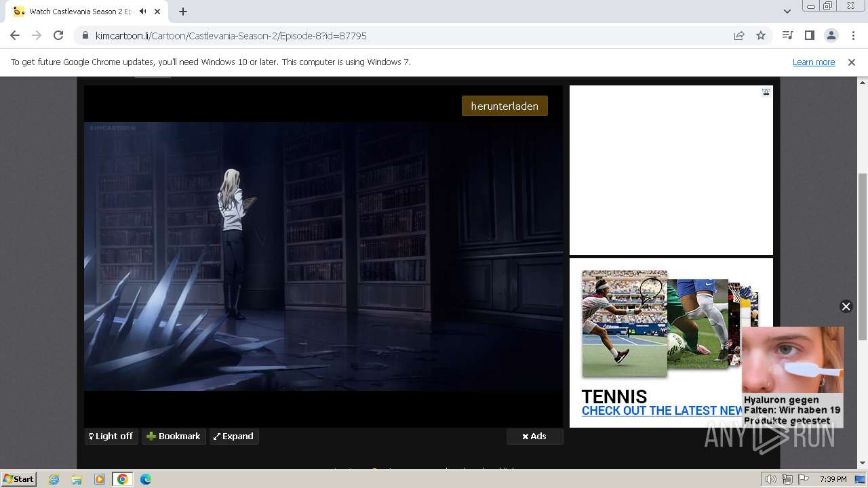This screenshot has height=488, width=868.
Task: Click the soccer player ad image
Action: (697, 324)
